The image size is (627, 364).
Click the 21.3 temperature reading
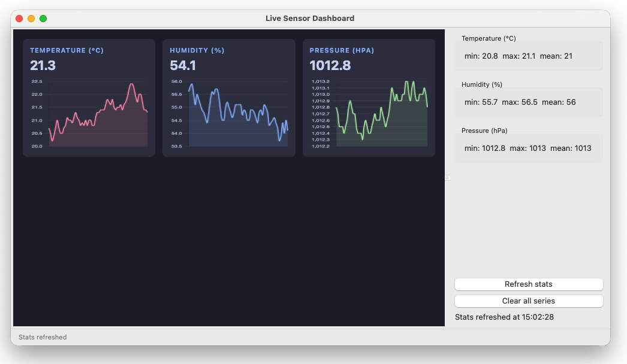point(43,65)
